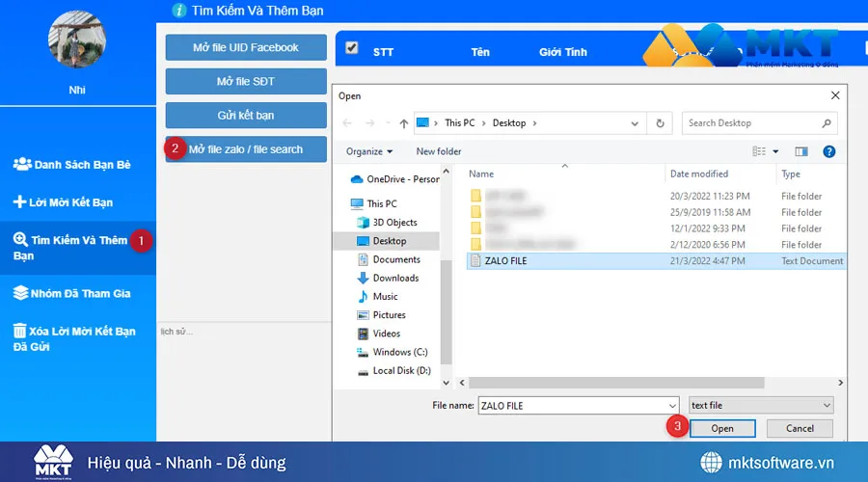868x482 pixels.
Task: Click the Tên column header
Action: click(x=480, y=52)
